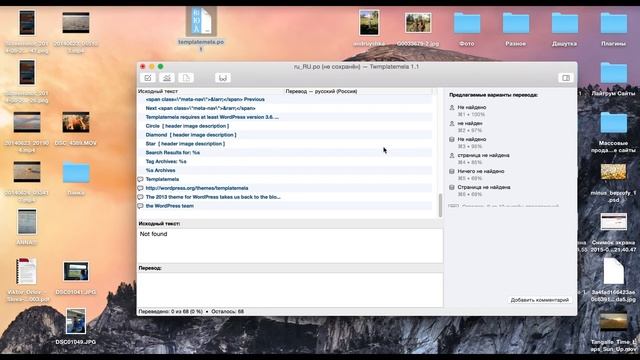Select 'The 2013 theme for WordPress takes us back' row
The width and height of the screenshot is (640, 360).
tap(284, 197)
